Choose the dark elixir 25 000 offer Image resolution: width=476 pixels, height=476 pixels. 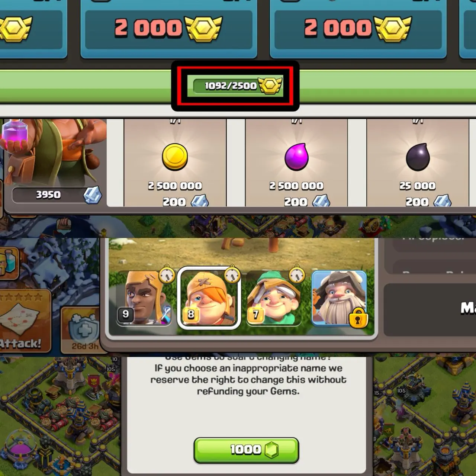point(418,163)
